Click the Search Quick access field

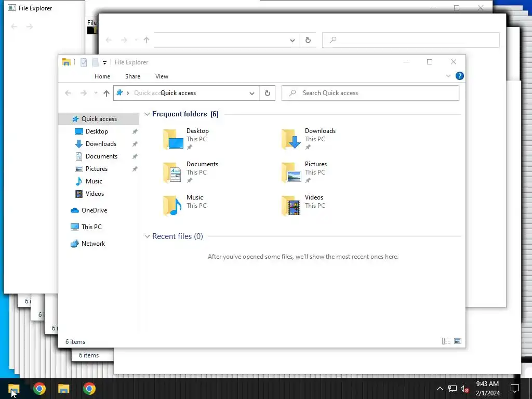[x=370, y=93]
